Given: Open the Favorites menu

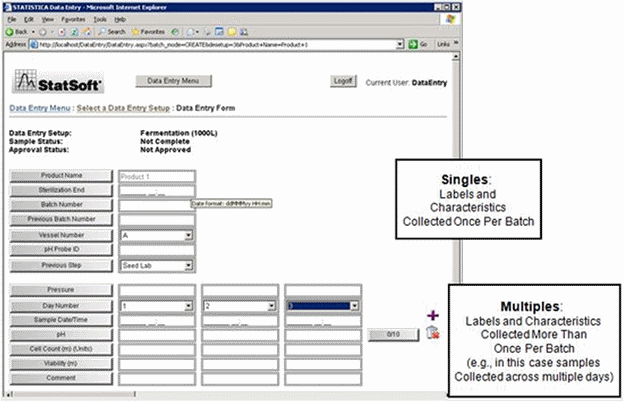Looking at the screenshot, I should pos(73,19).
